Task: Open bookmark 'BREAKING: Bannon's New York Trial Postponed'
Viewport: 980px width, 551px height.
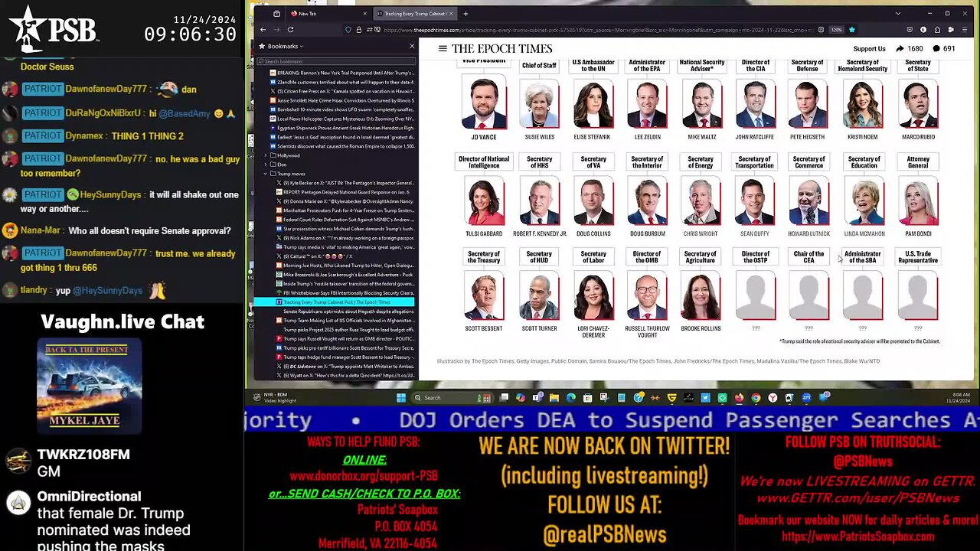Action: point(341,73)
